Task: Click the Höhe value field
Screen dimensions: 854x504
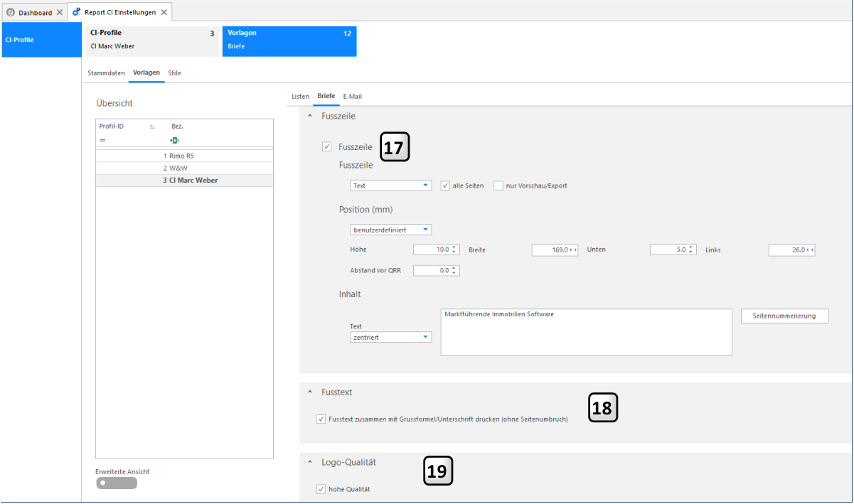Action: 437,250
